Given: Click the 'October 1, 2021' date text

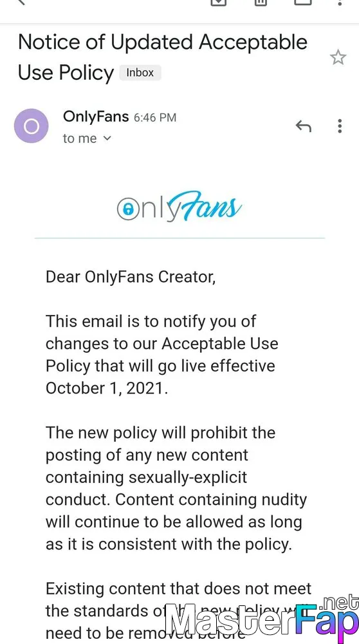Looking at the screenshot, I should (x=107, y=388).
